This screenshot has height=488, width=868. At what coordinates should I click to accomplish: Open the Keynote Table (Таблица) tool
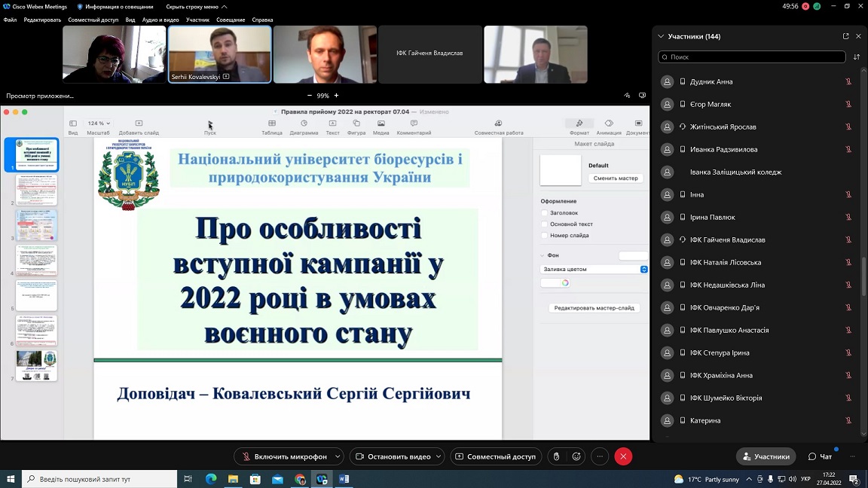(x=272, y=124)
